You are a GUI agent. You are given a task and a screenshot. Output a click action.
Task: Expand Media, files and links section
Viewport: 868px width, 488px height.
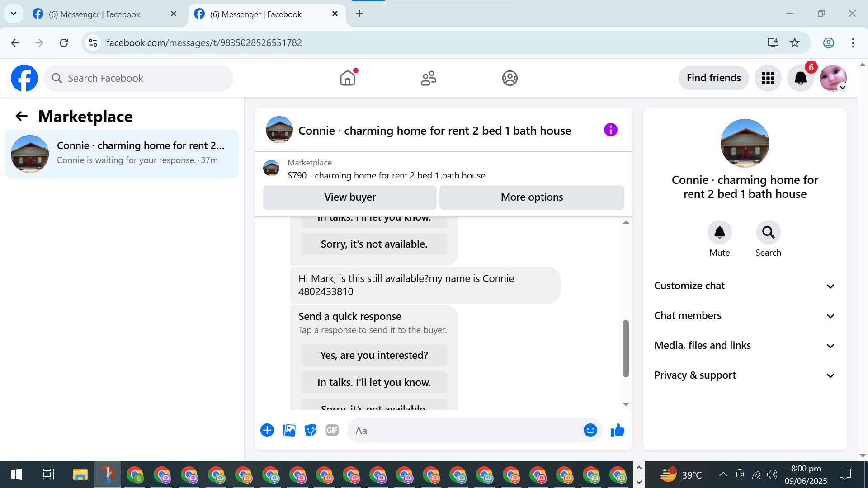point(745,346)
